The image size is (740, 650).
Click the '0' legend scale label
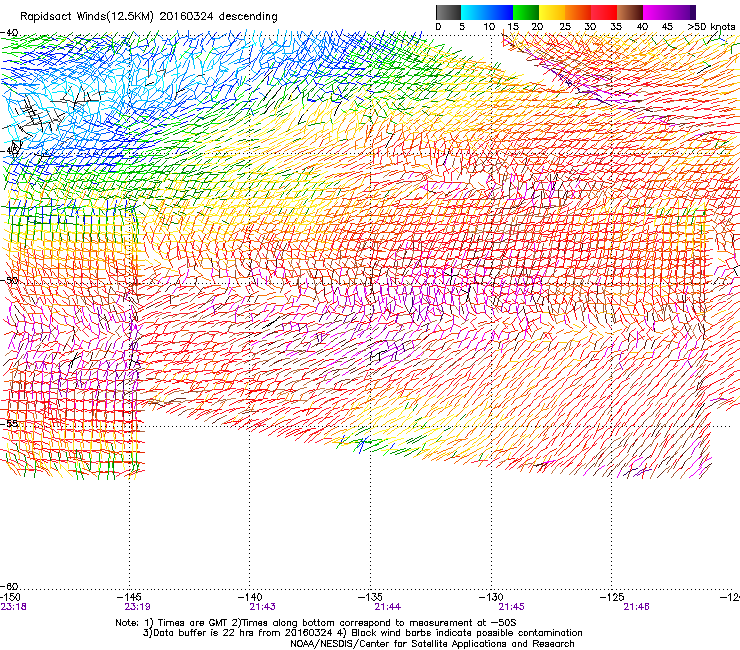(x=438, y=27)
